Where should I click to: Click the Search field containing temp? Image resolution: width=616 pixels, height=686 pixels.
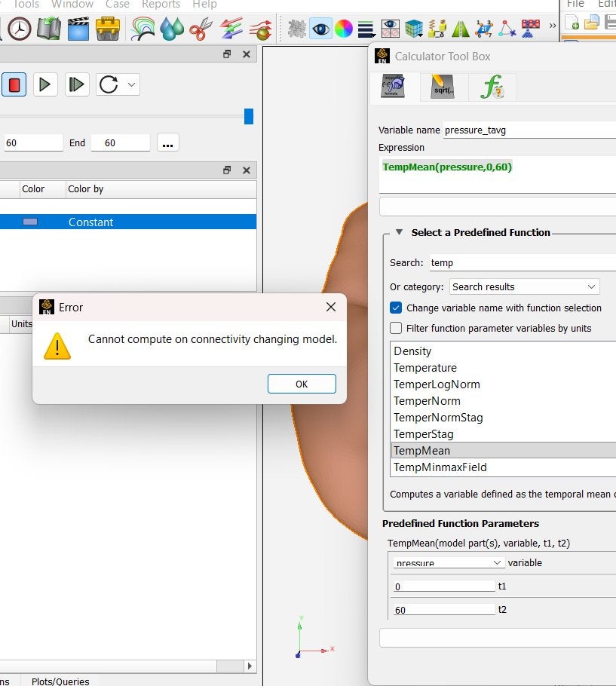(x=523, y=263)
